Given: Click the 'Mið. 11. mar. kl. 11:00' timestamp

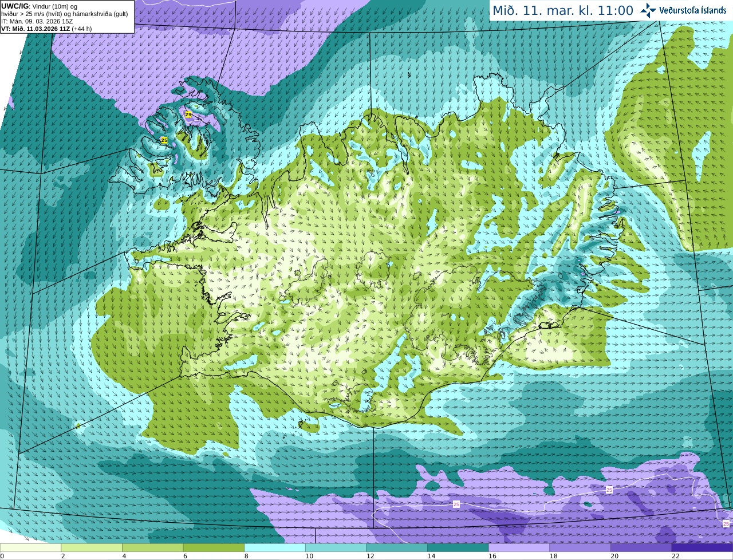Looking at the screenshot, I should coord(563,11).
